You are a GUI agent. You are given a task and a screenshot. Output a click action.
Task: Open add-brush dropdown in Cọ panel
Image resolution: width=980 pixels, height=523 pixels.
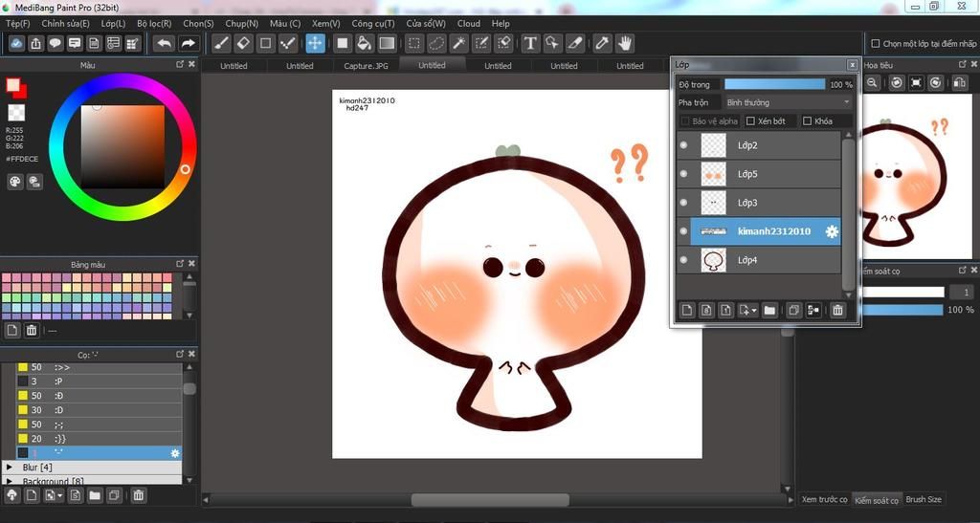[x=60, y=495]
